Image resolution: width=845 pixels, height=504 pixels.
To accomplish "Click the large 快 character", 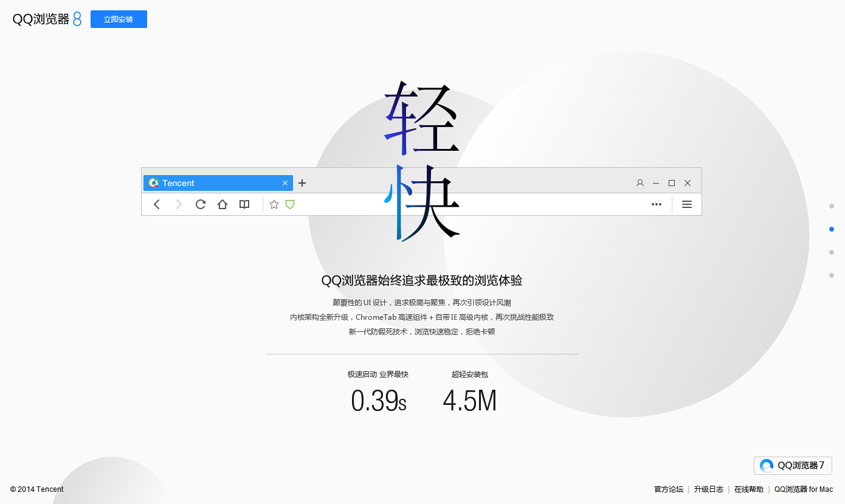I will coord(422,203).
